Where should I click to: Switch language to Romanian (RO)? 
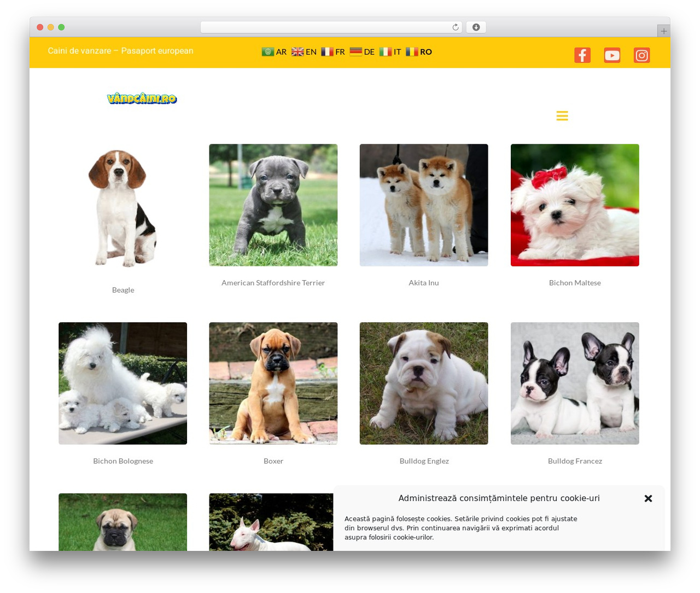click(419, 51)
